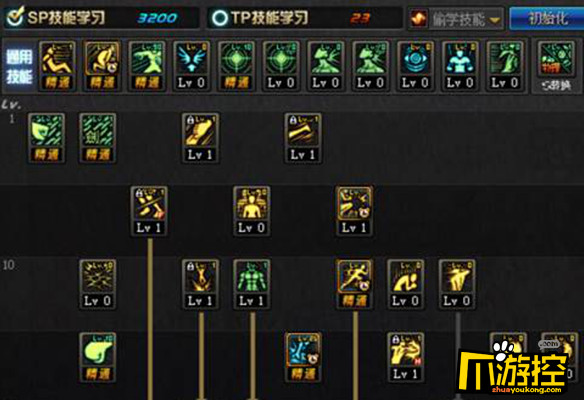This screenshot has width=584, height=400.
Task: Open the 通用技能 general skills label
Action: coord(19,66)
